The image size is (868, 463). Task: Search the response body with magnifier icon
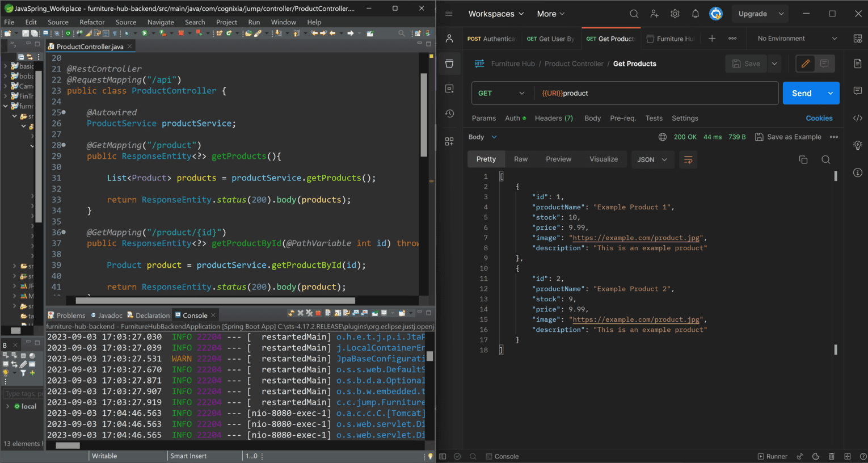click(x=826, y=159)
